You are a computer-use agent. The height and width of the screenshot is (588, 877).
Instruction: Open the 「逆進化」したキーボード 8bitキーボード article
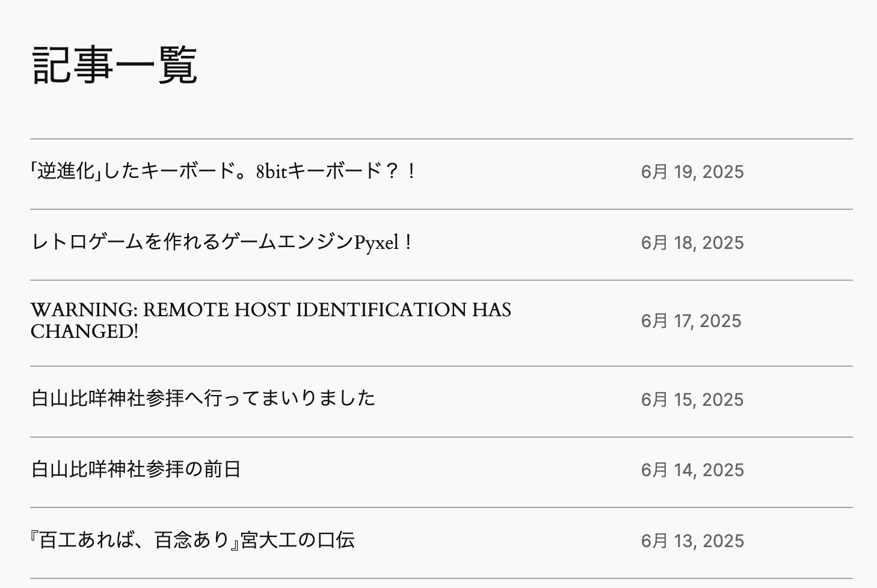(x=223, y=172)
